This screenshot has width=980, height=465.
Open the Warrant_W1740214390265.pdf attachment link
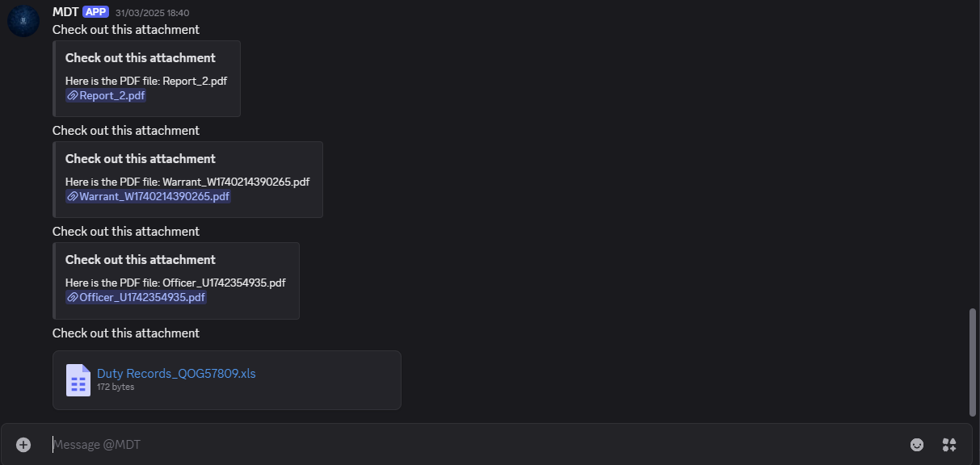click(x=155, y=196)
